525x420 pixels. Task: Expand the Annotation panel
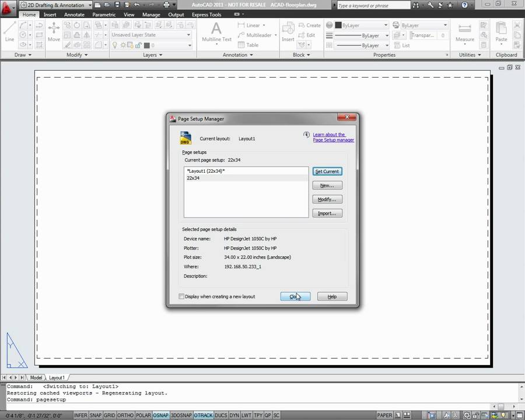coord(238,55)
